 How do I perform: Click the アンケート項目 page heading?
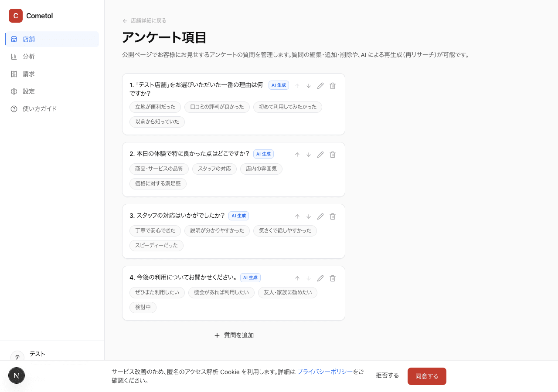(x=164, y=37)
